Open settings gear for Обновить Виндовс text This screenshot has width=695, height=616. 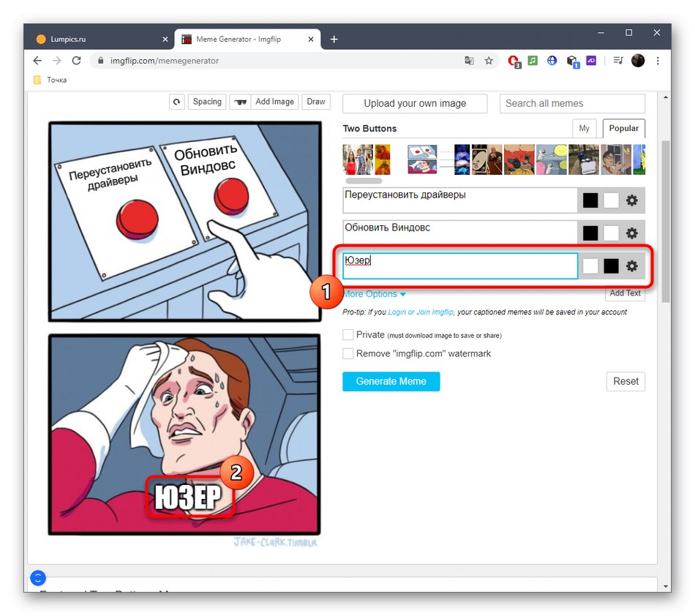pyautogui.click(x=631, y=233)
